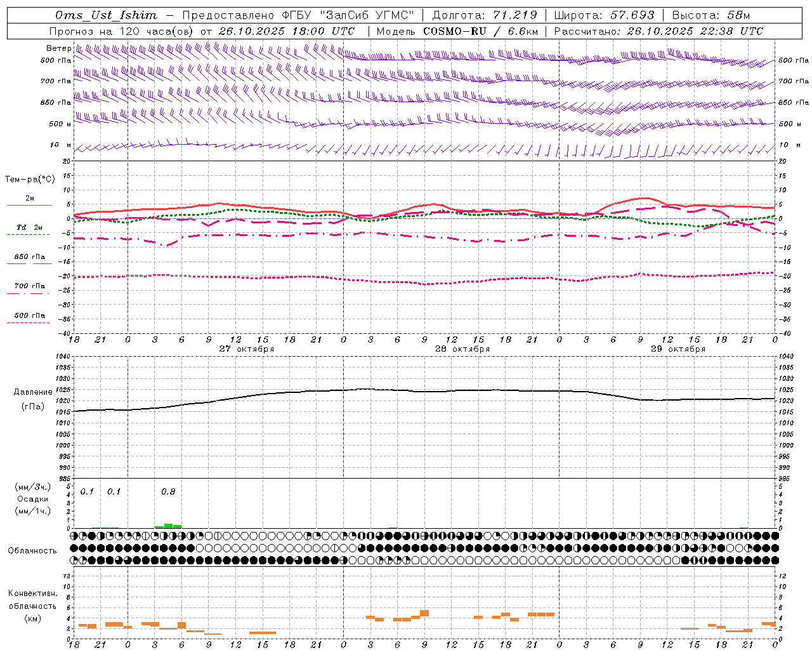
Task: Click the 'Осадки' precipitation label
Action: pyautogui.click(x=33, y=499)
